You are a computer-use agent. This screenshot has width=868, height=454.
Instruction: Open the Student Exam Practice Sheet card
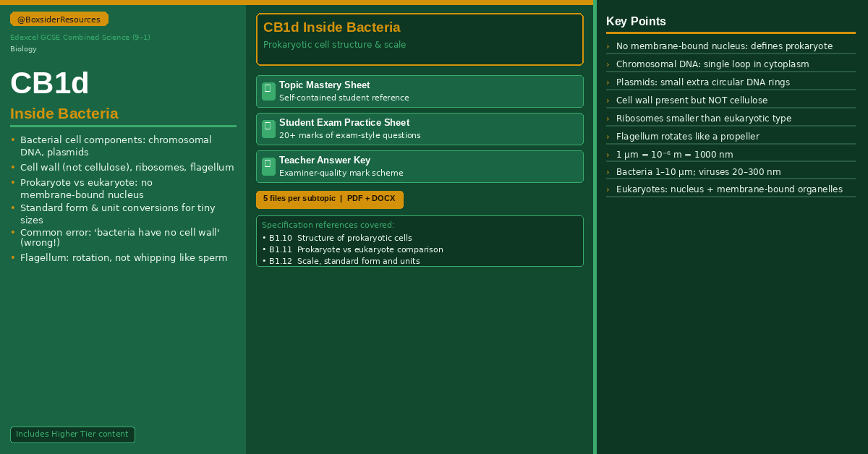click(x=420, y=129)
